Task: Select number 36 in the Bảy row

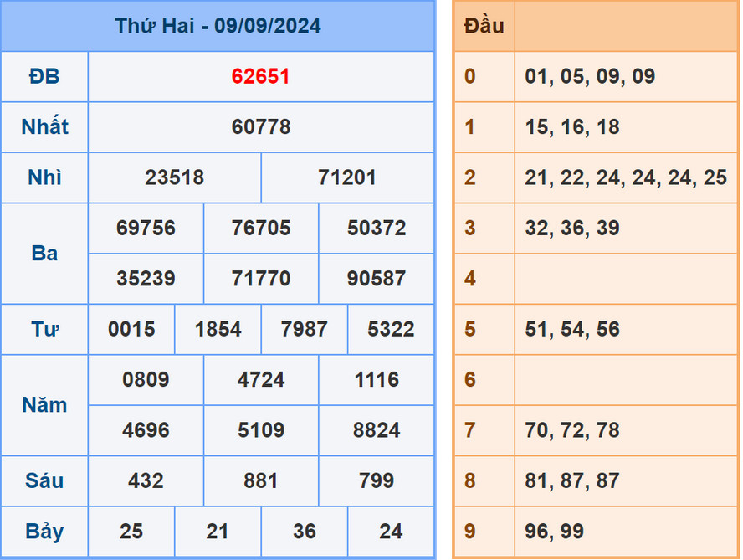Action: point(304,531)
